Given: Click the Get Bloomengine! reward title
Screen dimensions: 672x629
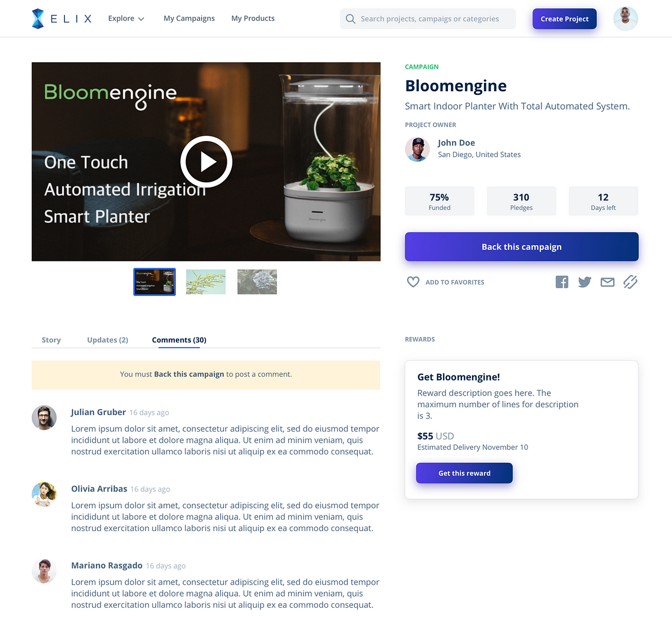Looking at the screenshot, I should tap(459, 377).
